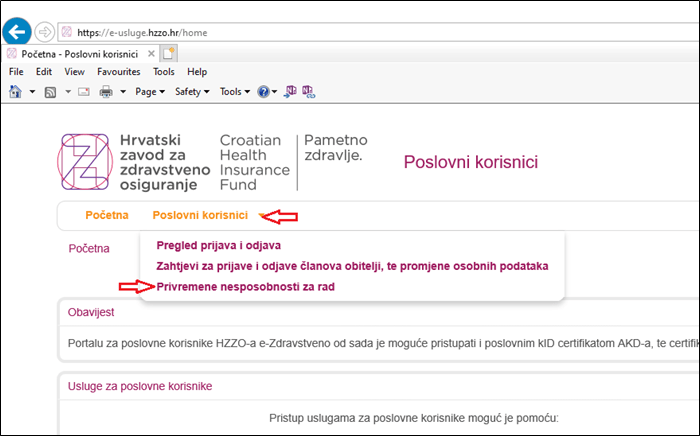Click the browser Back arrow button
The image size is (700, 436).
pyautogui.click(x=17, y=31)
